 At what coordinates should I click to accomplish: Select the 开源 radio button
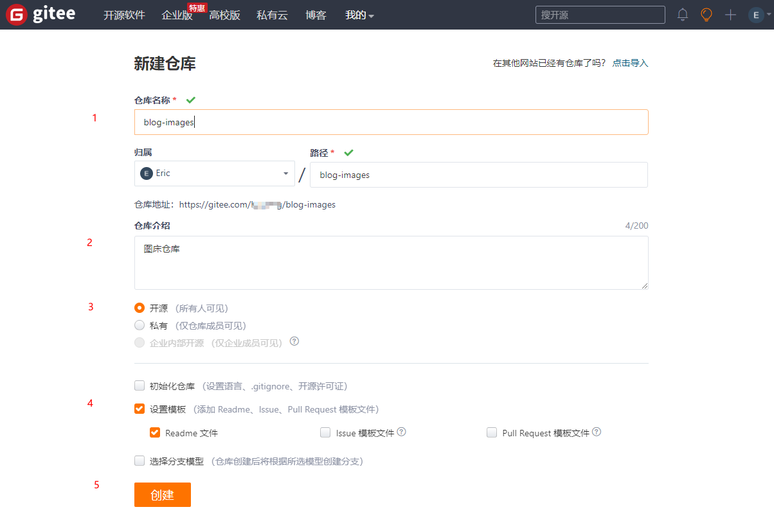pos(139,308)
